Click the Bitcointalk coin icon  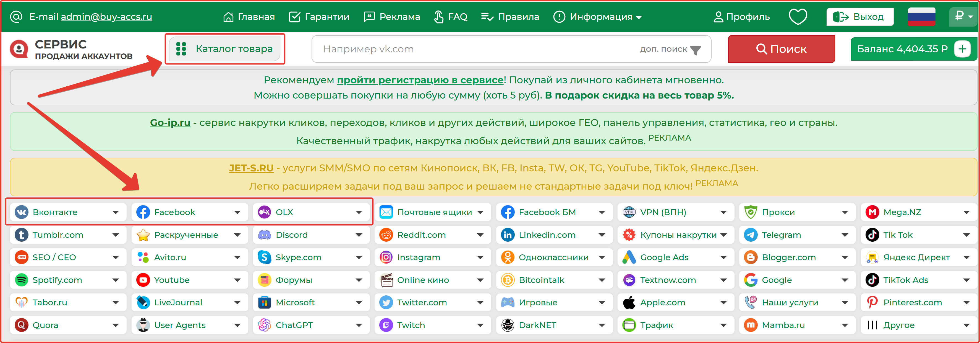(508, 280)
